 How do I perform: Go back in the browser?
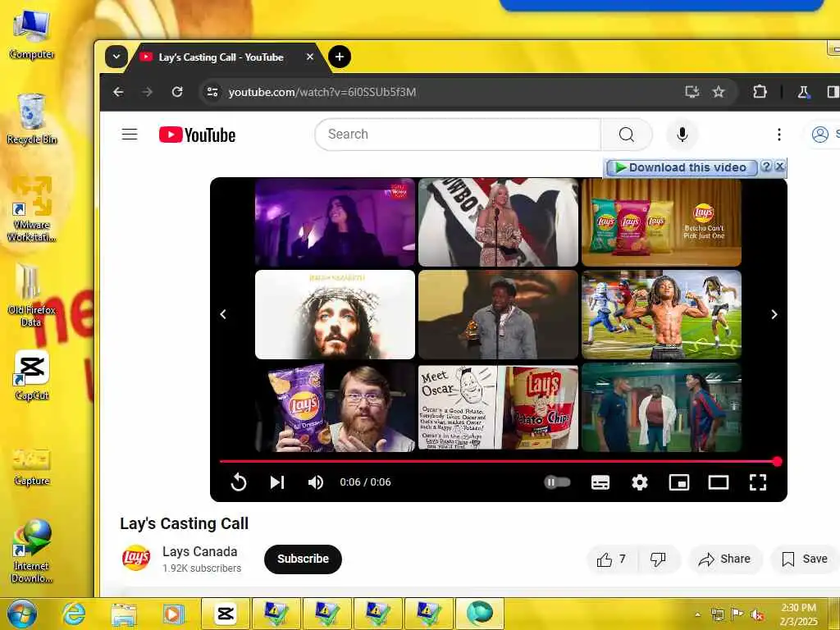(x=118, y=92)
